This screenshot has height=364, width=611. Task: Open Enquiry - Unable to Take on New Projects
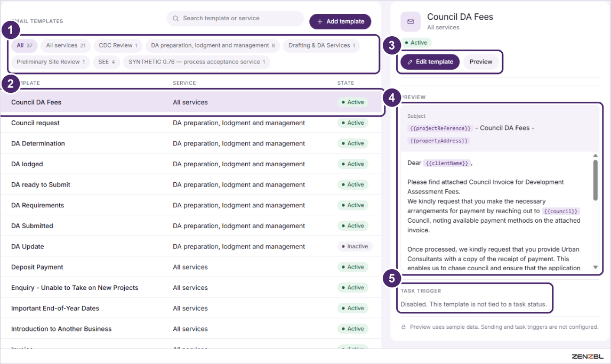point(191,288)
